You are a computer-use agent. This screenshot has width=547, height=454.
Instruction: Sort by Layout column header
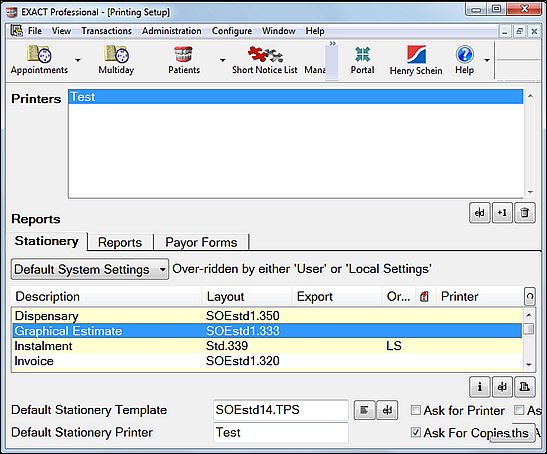click(x=247, y=297)
